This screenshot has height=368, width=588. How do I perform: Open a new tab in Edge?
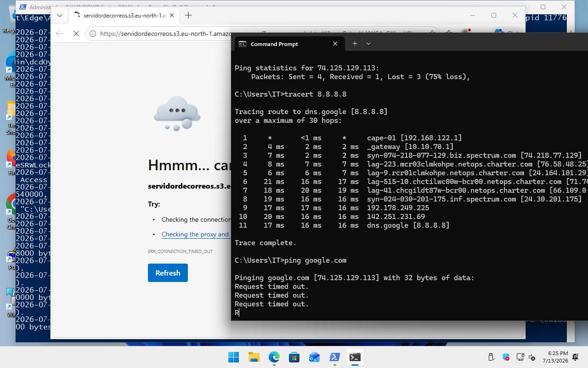(188, 15)
